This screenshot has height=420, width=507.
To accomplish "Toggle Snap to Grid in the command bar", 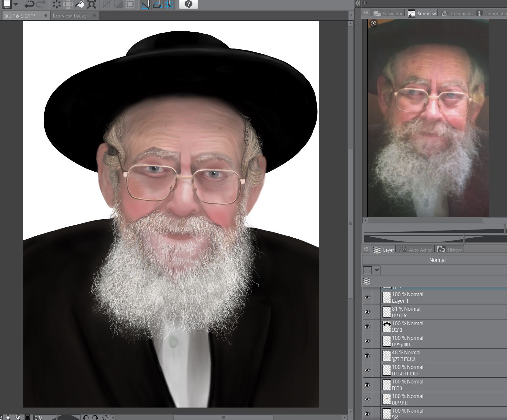I will click(169, 4).
